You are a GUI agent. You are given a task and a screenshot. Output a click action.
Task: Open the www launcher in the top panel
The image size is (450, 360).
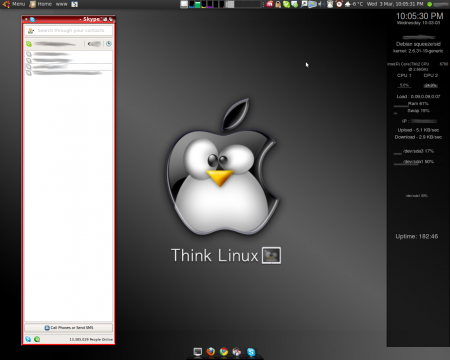pos(61,4)
